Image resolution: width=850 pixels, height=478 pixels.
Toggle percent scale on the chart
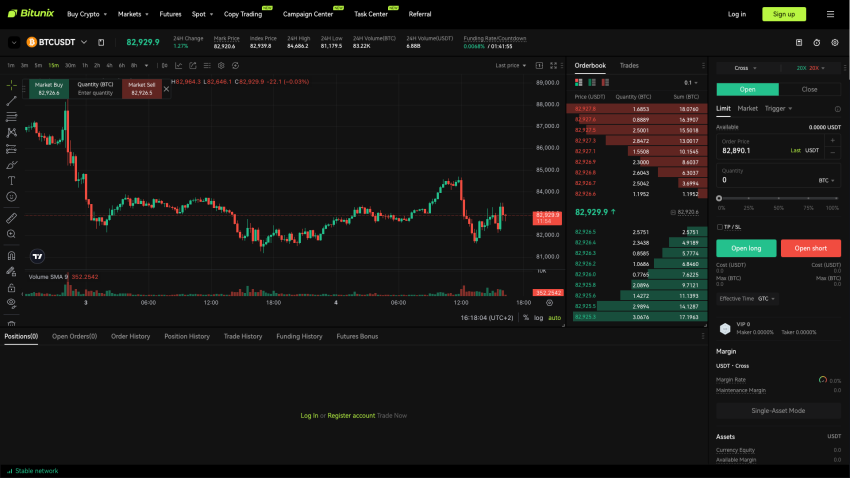[526, 318]
